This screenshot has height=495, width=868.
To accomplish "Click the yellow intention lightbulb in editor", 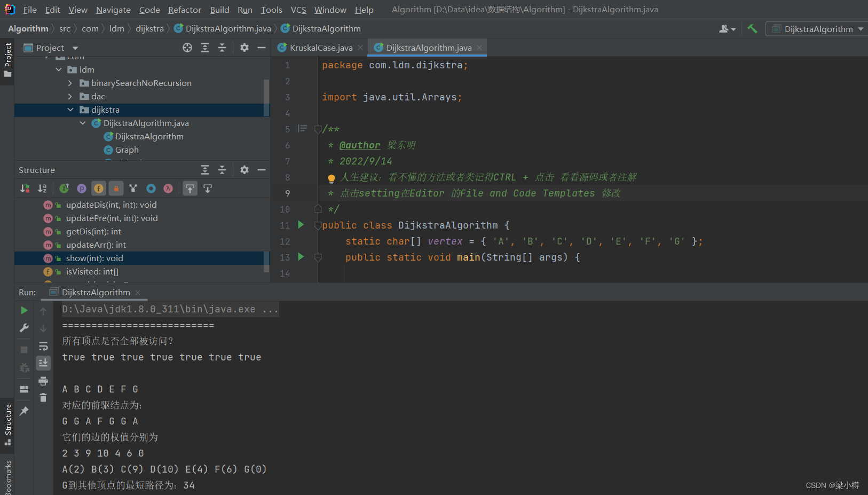I will coord(331,178).
